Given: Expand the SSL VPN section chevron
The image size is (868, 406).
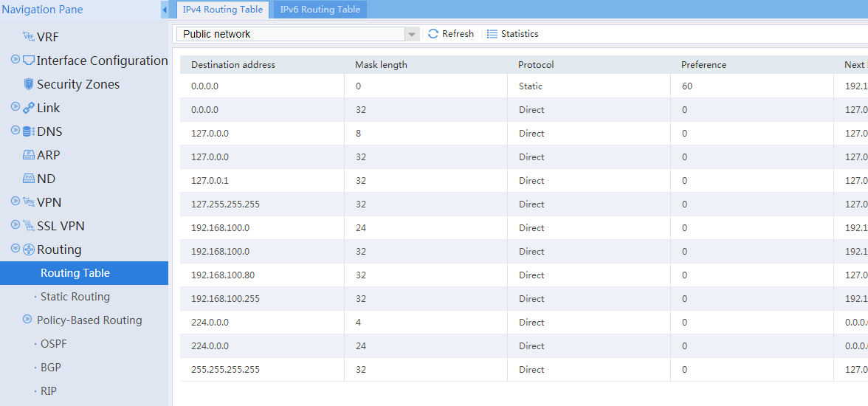Looking at the screenshot, I should 15,225.
